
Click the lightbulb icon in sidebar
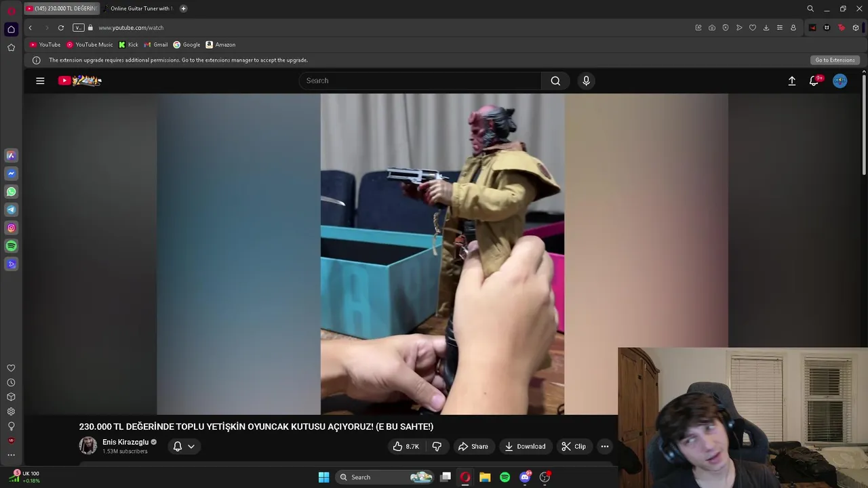click(x=11, y=426)
